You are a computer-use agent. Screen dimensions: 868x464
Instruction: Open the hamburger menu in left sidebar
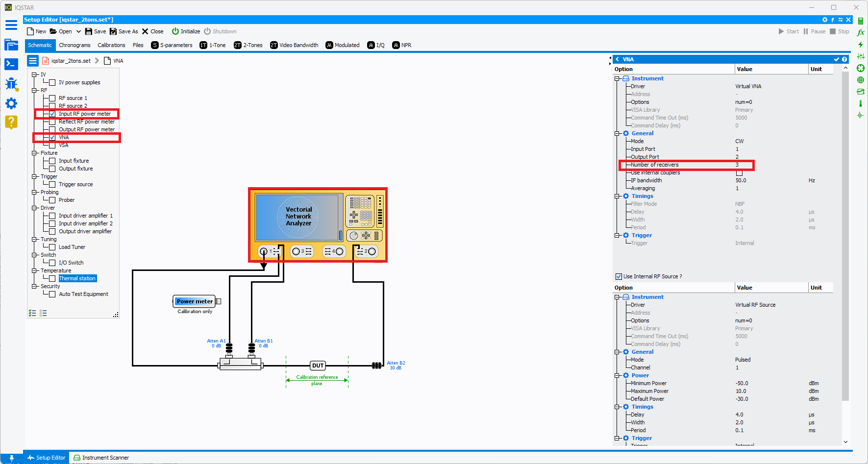[11, 25]
